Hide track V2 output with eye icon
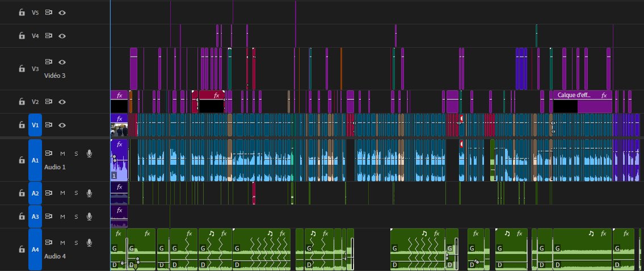This screenshot has height=271, width=644. (62, 102)
